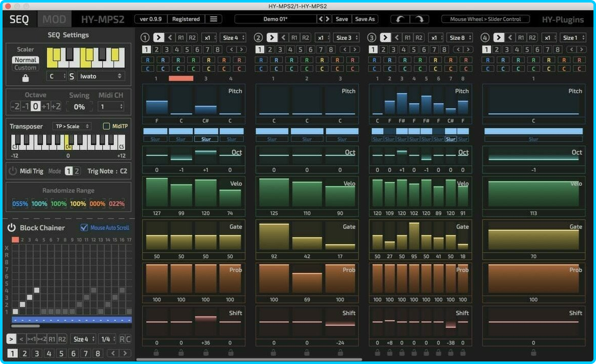Select R1 random mode for sequencer 1
The width and height of the screenshot is (596, 364).
coord(181,38)
